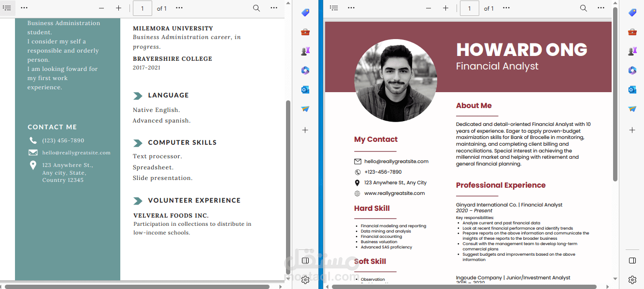Toggle sidebar visibility in right Edge window
644x289 pixels.
point(632,261)
